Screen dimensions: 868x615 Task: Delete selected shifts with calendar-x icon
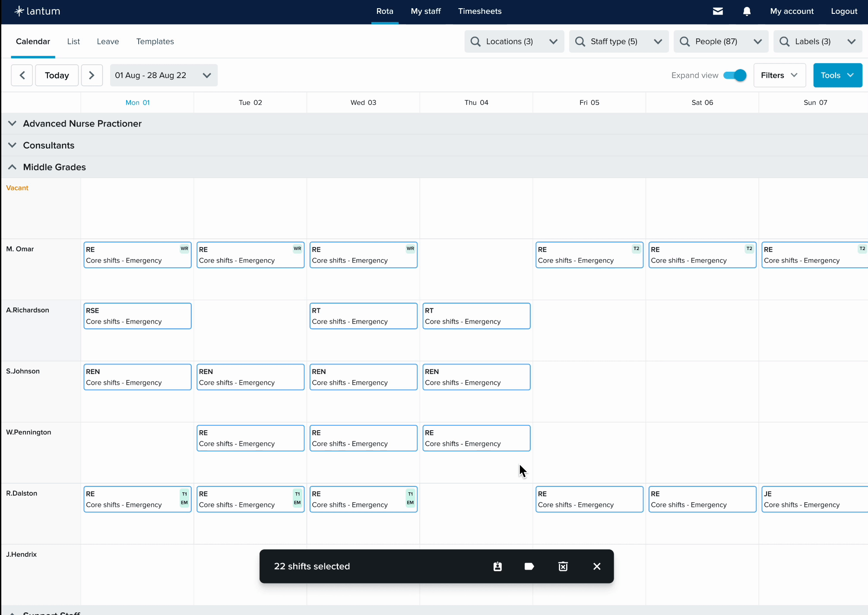tap(563, 566)
